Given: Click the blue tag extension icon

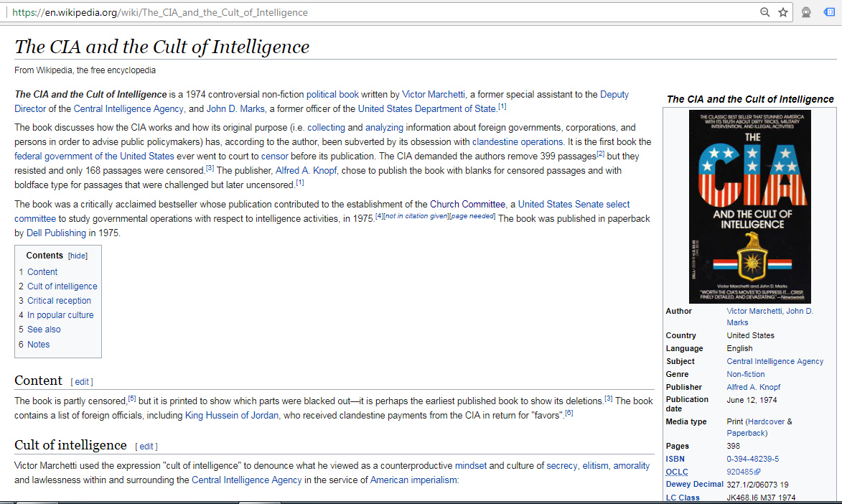Looking at the screenshot, I should tap(828, 12).
